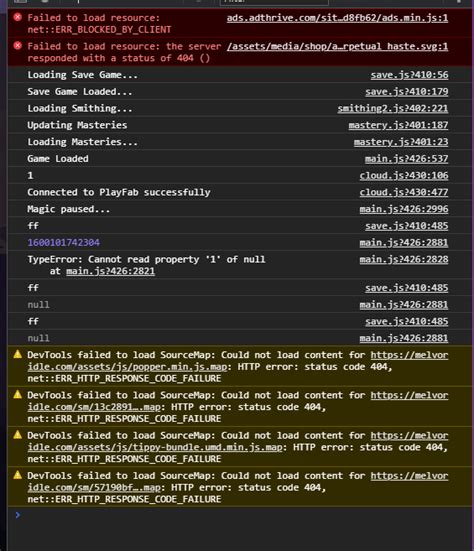Open source link save.js?410:56
474x551 pixels.
click(409, 75)
